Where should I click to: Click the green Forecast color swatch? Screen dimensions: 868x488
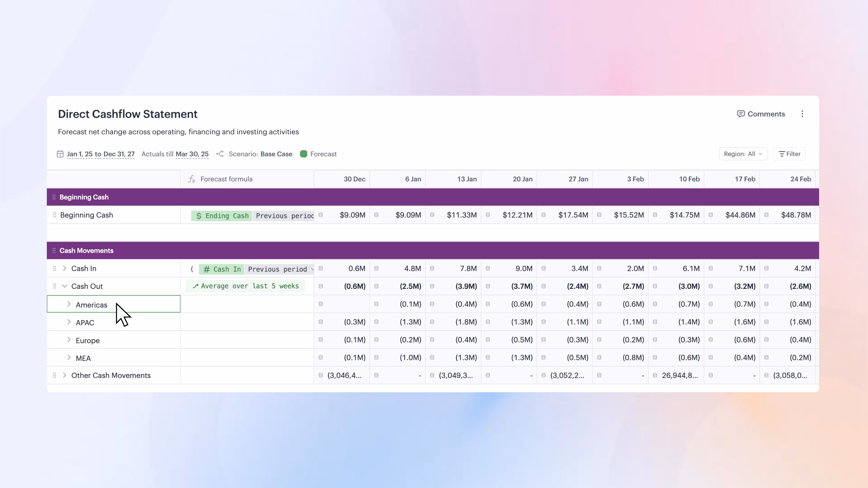coord(304,154)
